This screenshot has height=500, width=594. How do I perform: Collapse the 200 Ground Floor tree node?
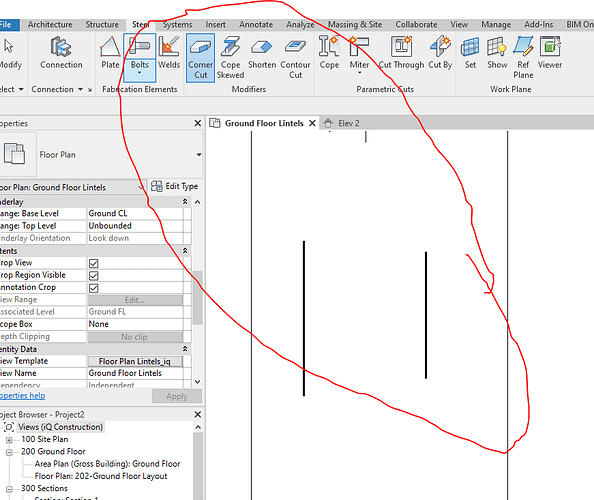coord(9,452)
